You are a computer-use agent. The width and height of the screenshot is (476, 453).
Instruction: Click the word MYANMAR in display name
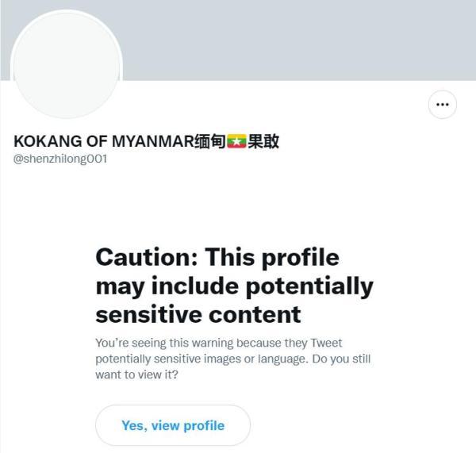pyautogui.click(x=153, y=141)
